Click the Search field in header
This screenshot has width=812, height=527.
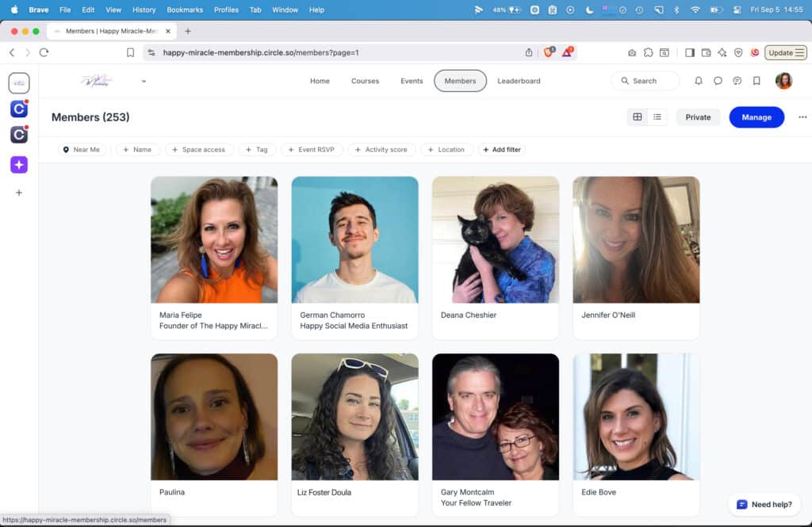coord(645,81)
